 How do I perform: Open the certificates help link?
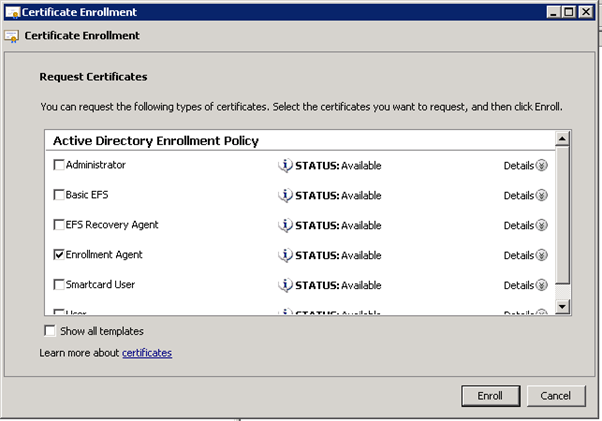click(x=147, y=353)
